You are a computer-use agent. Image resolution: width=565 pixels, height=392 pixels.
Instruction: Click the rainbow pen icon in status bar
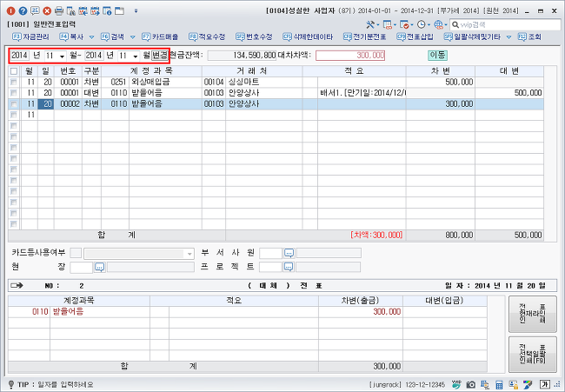(x=528, y=384)
